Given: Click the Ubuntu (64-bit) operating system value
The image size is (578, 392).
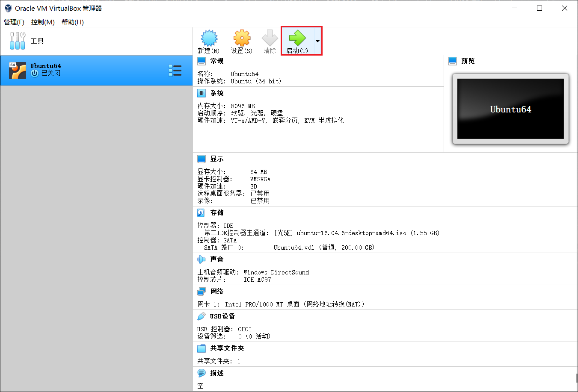Looking at the screenshot, I should (256, 81).
